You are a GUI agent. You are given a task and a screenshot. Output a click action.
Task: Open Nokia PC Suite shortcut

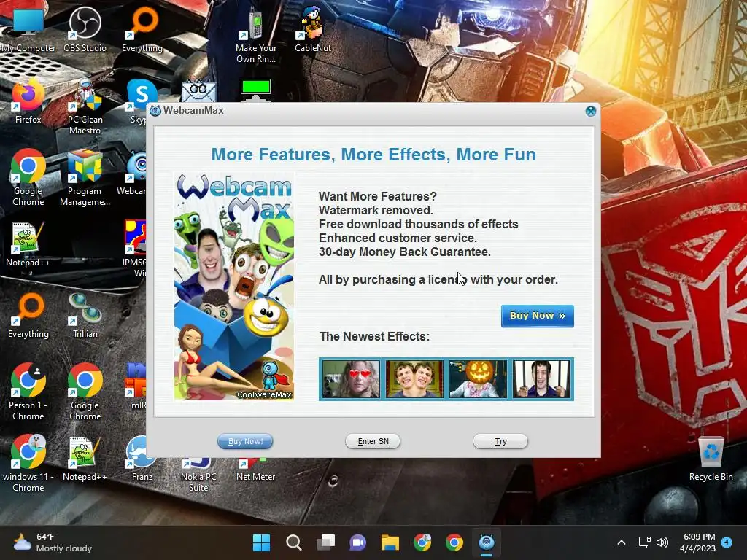click(x=198, y=475)
